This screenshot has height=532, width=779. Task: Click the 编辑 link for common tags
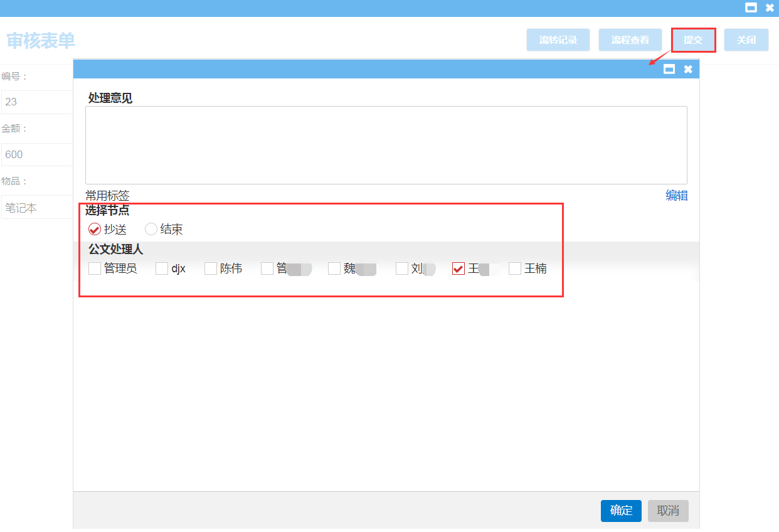676,195
